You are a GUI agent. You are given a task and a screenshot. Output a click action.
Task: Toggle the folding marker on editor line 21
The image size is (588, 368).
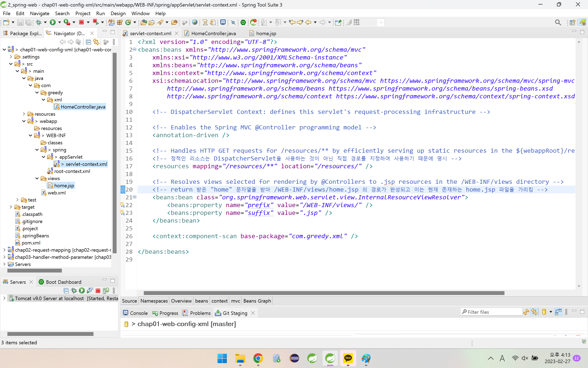pyautogui.click(x=134, y=197)
